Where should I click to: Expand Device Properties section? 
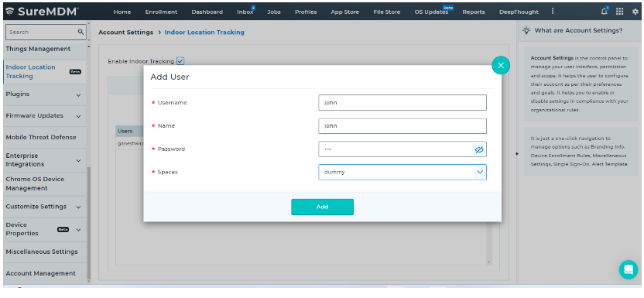pyautogui.click(x=78, y=230)
